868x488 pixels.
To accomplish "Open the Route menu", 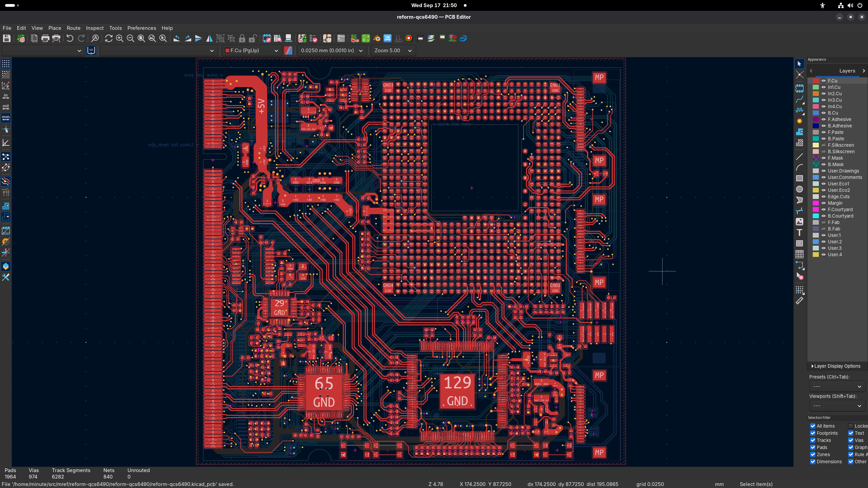I will pyautogui.click(x=73, y=28).
